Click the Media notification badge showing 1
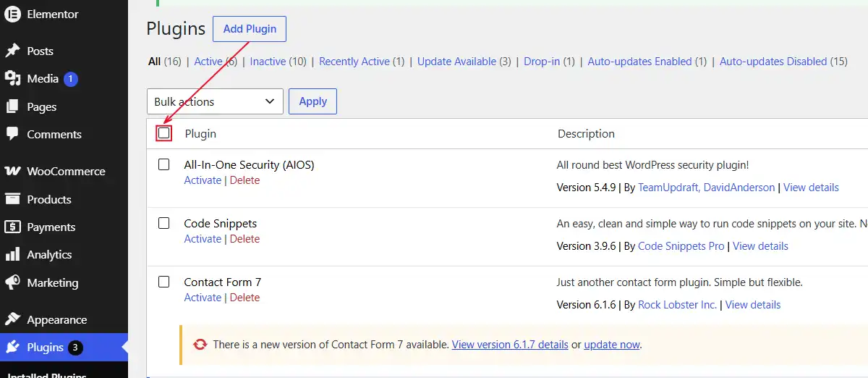Image resolution: width=868 pixels, height=378 pixels. [70, 79]
